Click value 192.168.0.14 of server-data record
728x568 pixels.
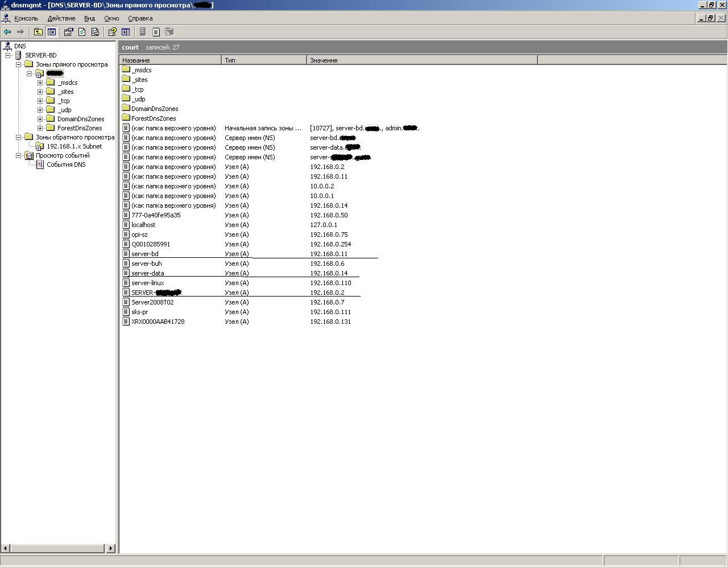click(329, 273)
